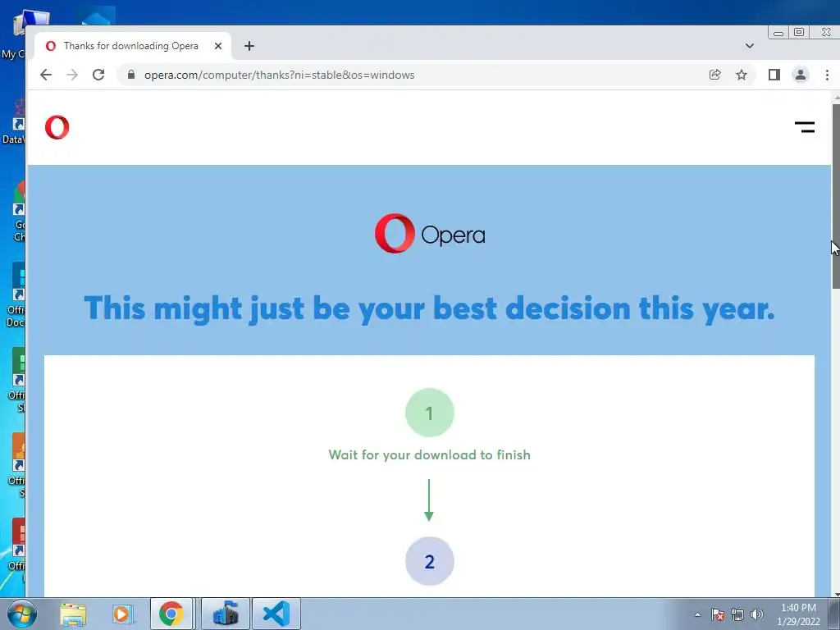
Task: Click the central Opera brand logo
Action: click(x=430, y=234)
